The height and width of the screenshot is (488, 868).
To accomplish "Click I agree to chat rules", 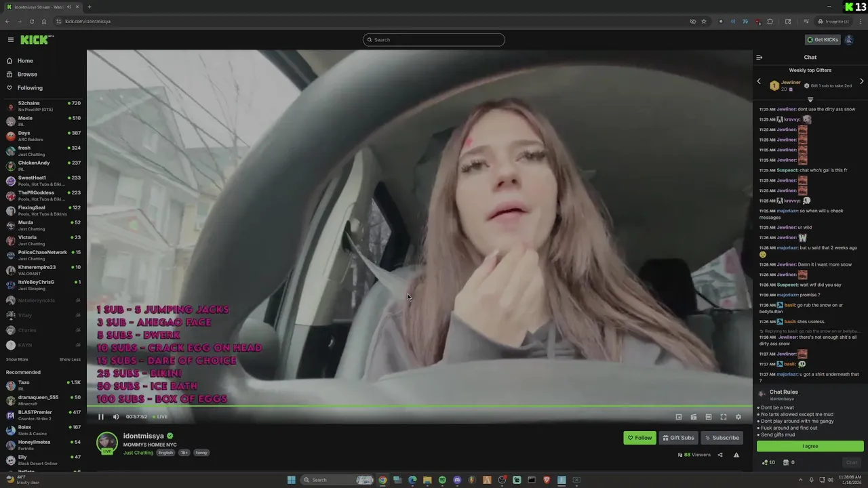I will [x=810, y=446].
